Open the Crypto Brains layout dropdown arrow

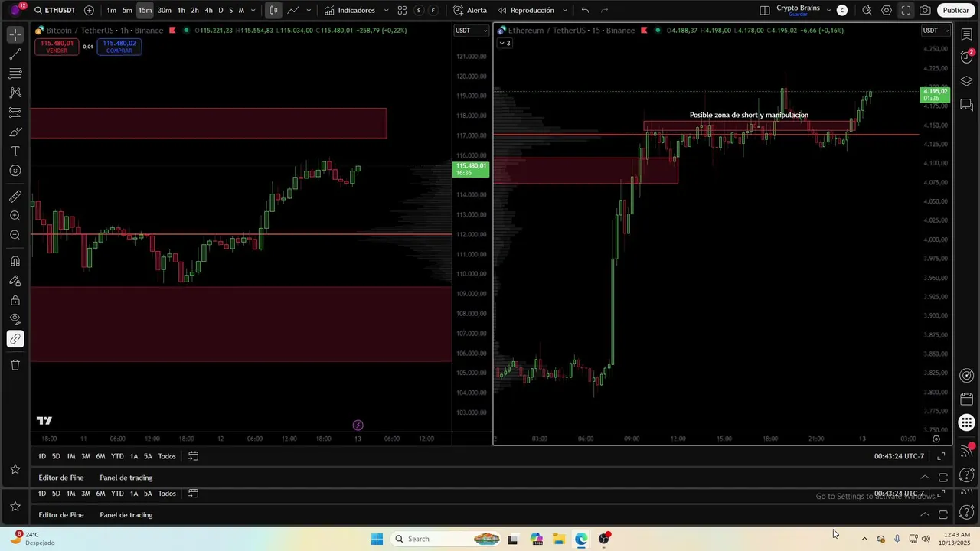point(828,10)
